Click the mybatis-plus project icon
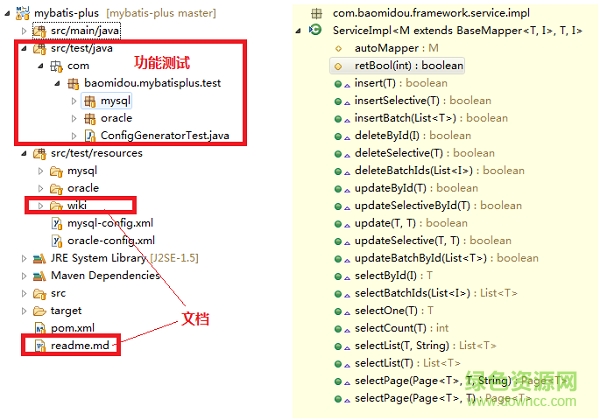This screenshot has width=600, height=420. click(23, 13)
